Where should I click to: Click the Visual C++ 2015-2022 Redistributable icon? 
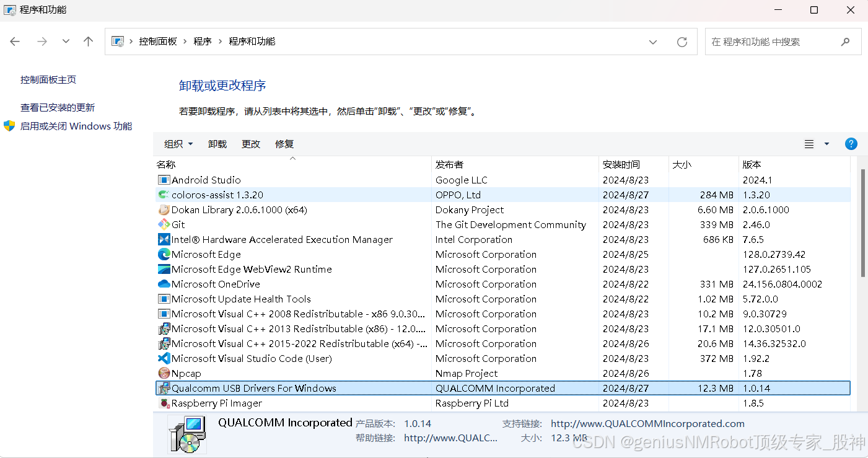click(164, 343)
